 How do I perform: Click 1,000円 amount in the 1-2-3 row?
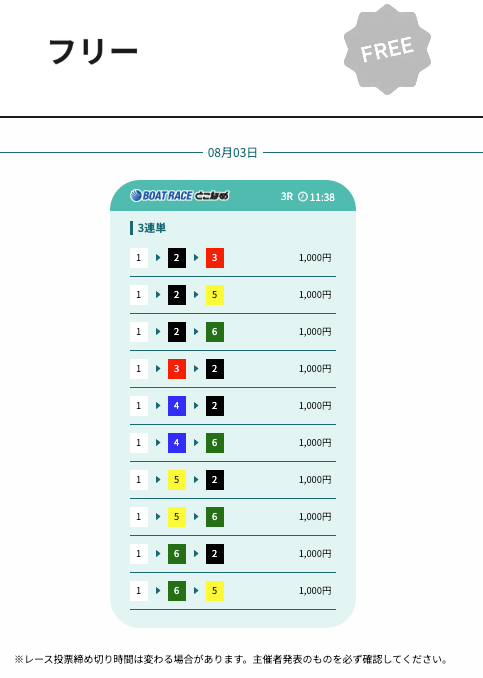[315, 258]
